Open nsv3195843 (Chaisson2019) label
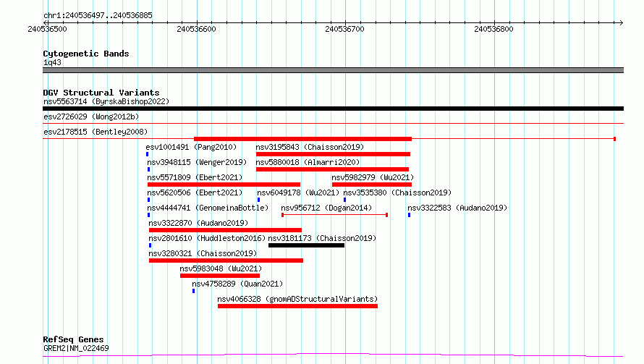 tap(310, 147)
